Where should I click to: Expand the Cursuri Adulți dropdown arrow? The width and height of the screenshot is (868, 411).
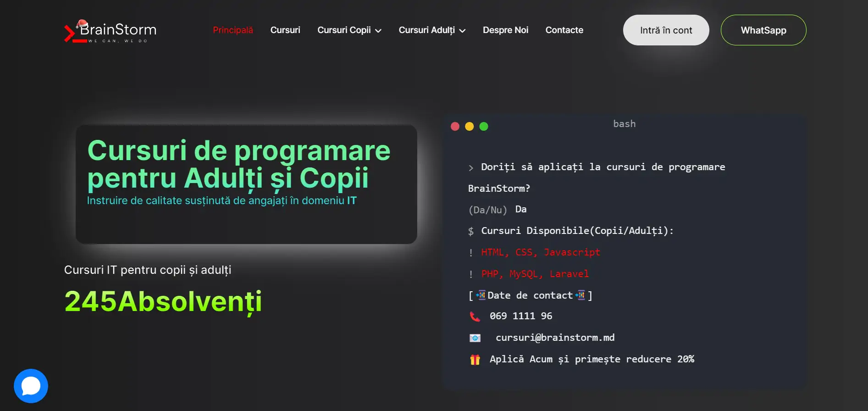462,31
